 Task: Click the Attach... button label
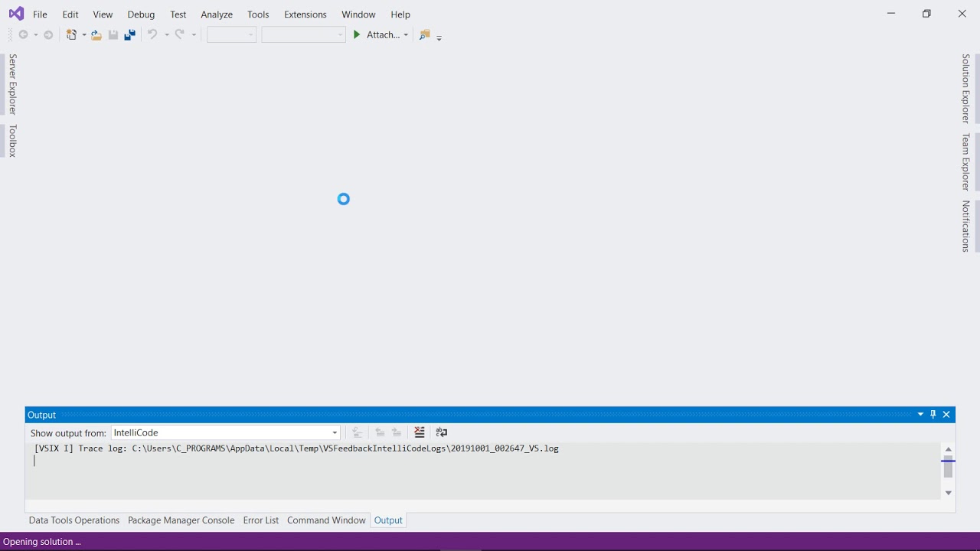coord(383,34)
